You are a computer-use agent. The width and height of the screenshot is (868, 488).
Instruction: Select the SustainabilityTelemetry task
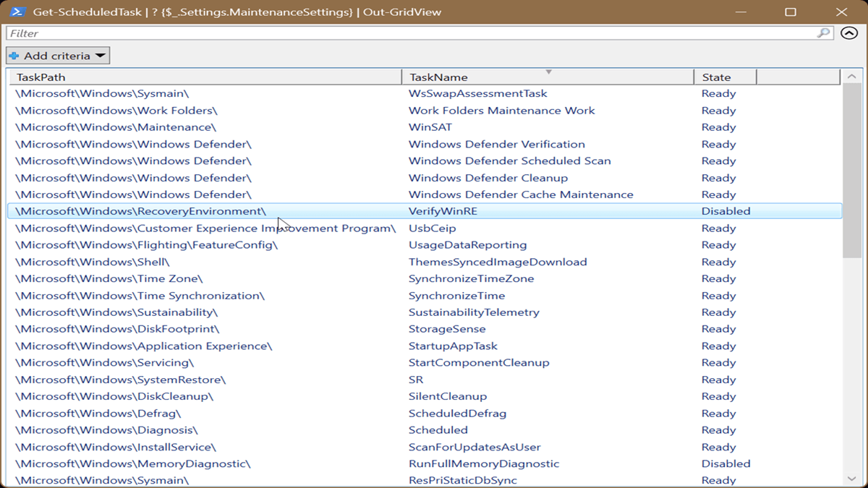click(x=475, y=312)
